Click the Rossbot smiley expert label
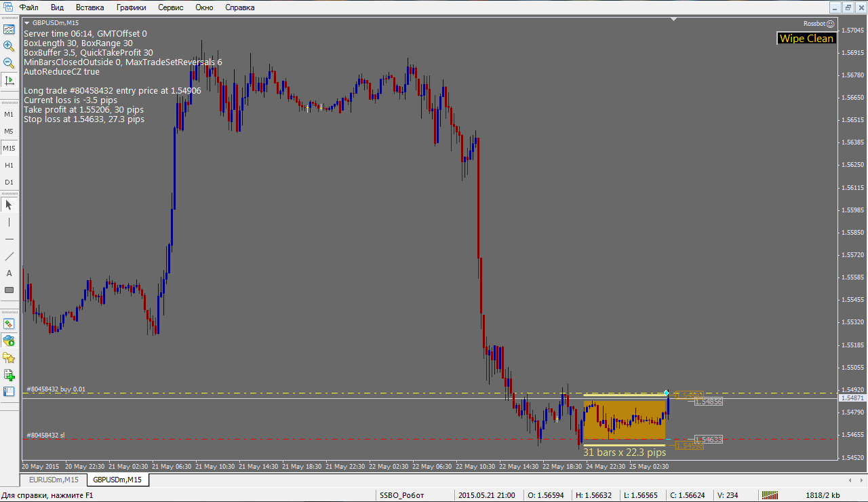This screenshot has width=868, height=502. click(x=818, y=23)
